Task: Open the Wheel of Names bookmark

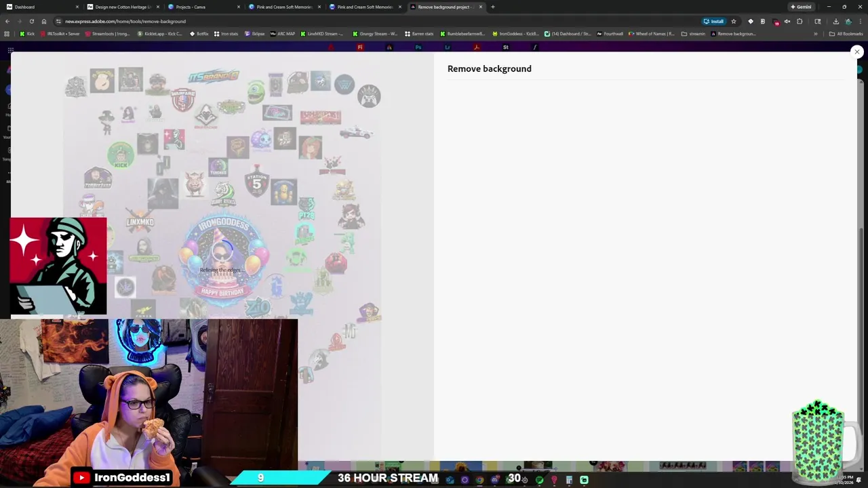Action: tap(651, 34)
